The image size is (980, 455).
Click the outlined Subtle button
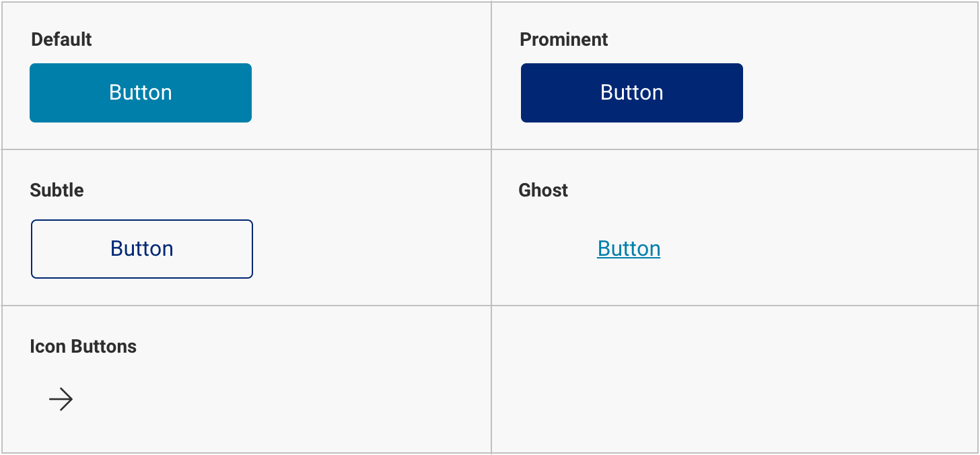click(x=141, y=249)
